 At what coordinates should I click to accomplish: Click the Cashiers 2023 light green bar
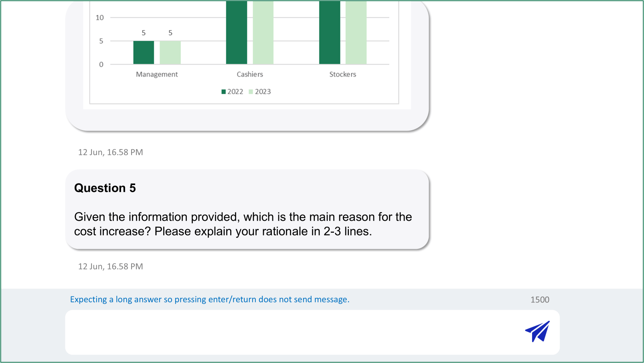(x=263, y=32)
